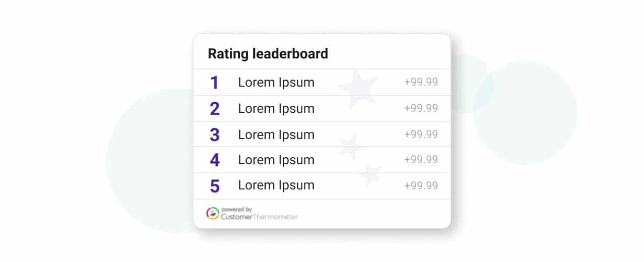
Task: Click the Customer Thermometer circular logo icon
Action: (213, 213)
